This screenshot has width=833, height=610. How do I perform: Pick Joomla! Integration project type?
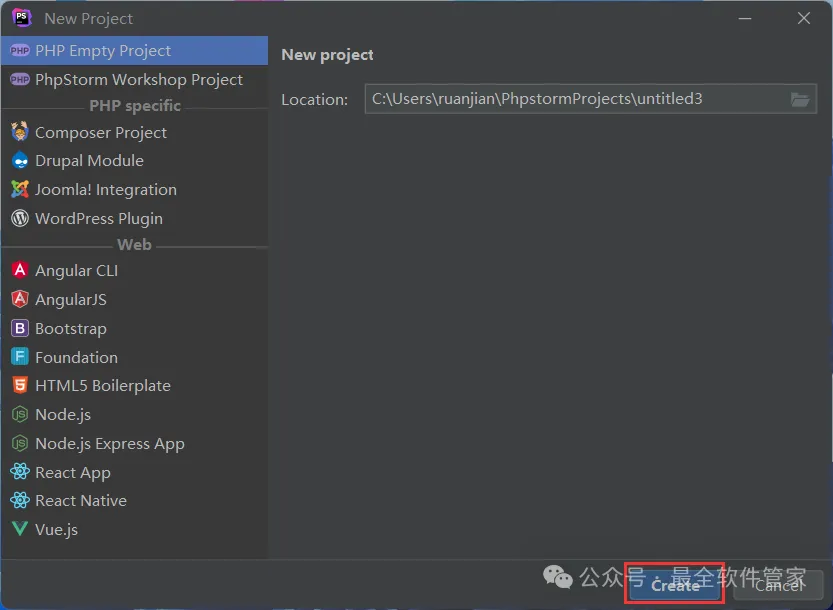pyautogui.click(x=134, y=190)
